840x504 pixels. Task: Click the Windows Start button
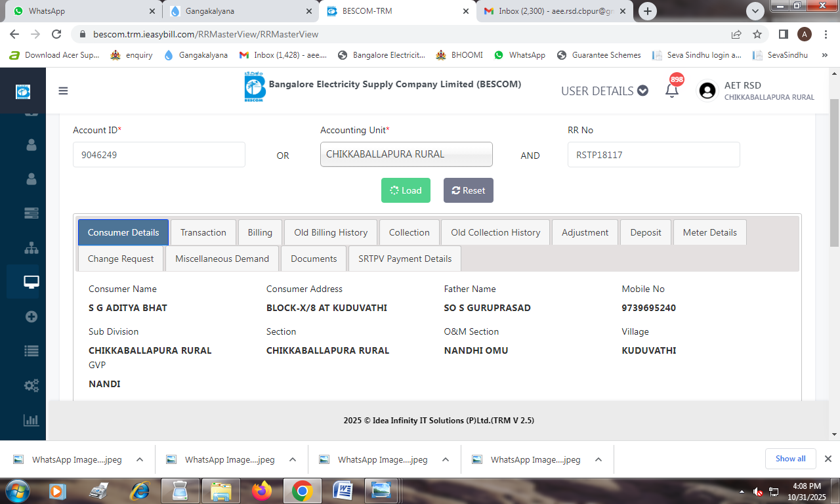coord(17,490)
